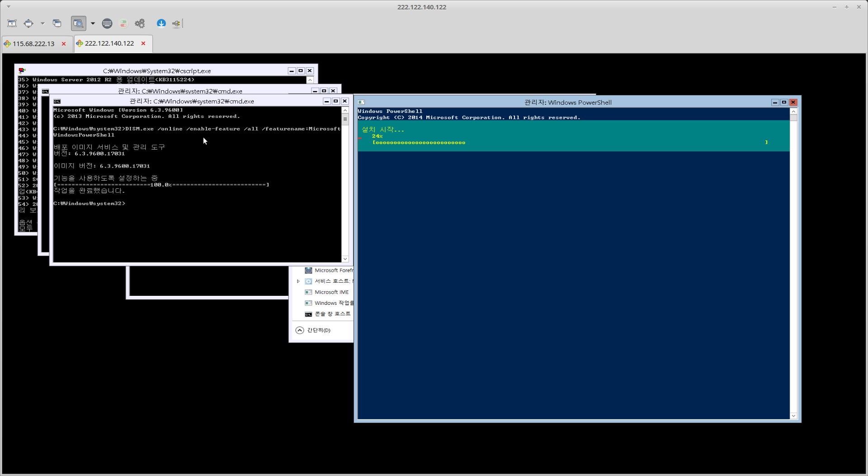This screenshot has height=476, width=868.
Task: Toggle fullscreen mode toolbar icon
Action: tap(28, 23)
